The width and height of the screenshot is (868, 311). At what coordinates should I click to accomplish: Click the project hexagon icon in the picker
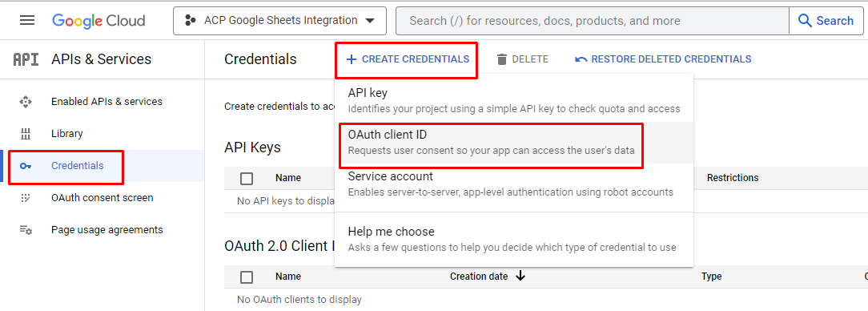click(191, 21)
